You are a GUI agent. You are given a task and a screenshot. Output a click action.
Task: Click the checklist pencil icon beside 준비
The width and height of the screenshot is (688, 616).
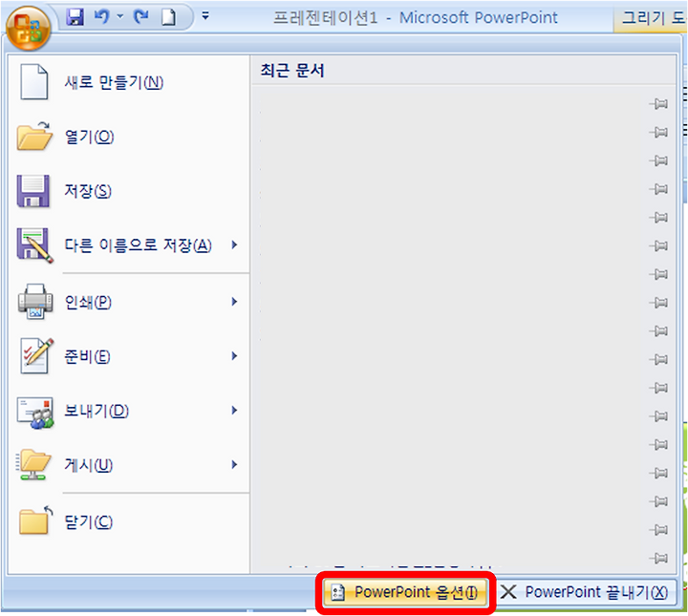click(x=36, y=355)
